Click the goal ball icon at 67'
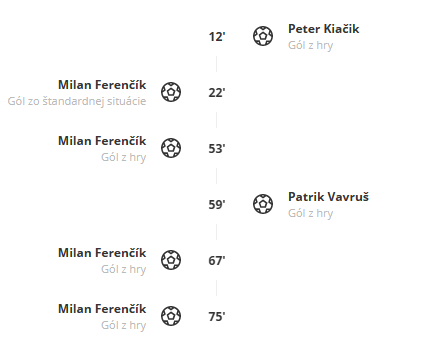The width and height of the screenshot is (440, 361). click(171, 260)
